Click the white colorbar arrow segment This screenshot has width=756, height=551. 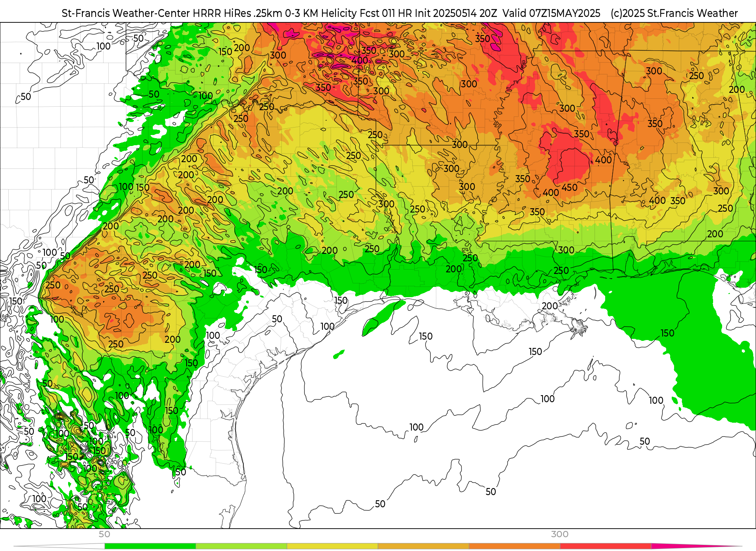(59, 546)
